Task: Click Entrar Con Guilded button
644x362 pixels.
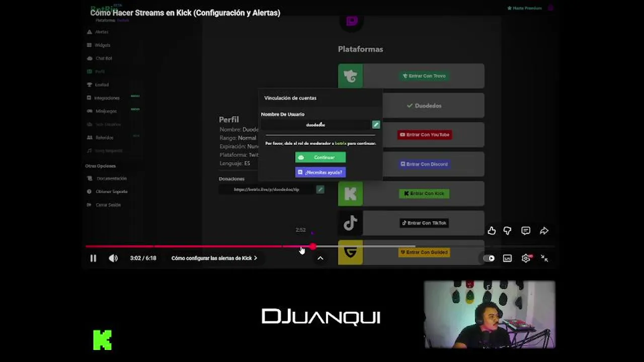Action: pos(424,252)
